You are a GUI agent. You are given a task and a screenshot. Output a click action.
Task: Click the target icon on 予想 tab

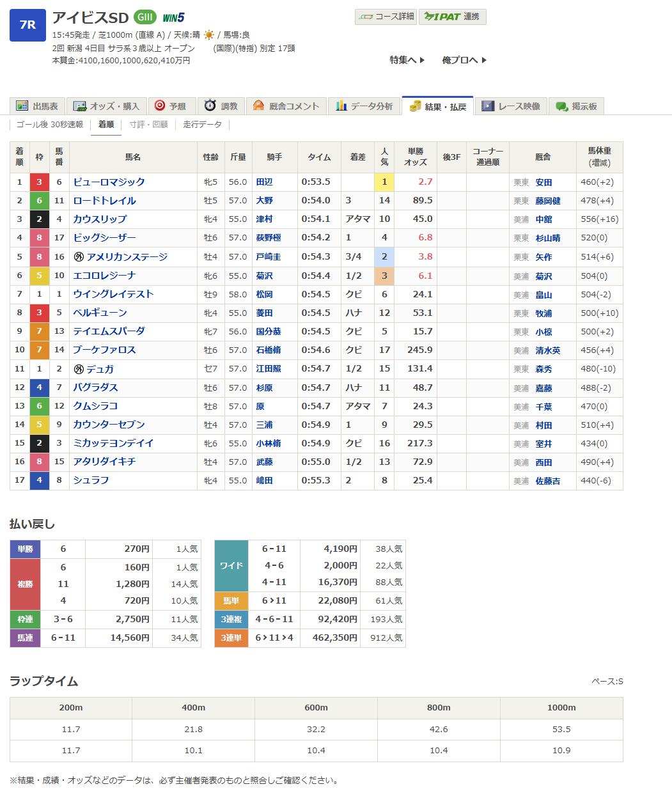click(x=160, y=106)
